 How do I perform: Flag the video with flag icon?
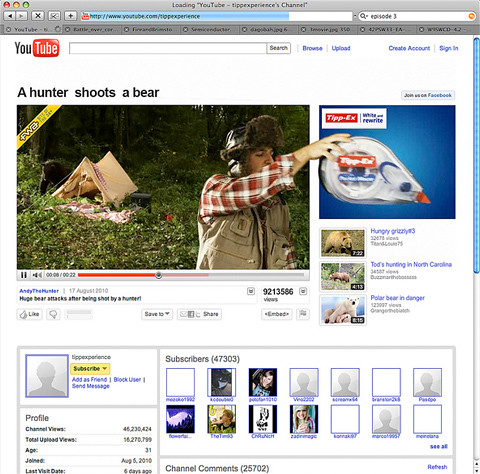click(303, 314)
